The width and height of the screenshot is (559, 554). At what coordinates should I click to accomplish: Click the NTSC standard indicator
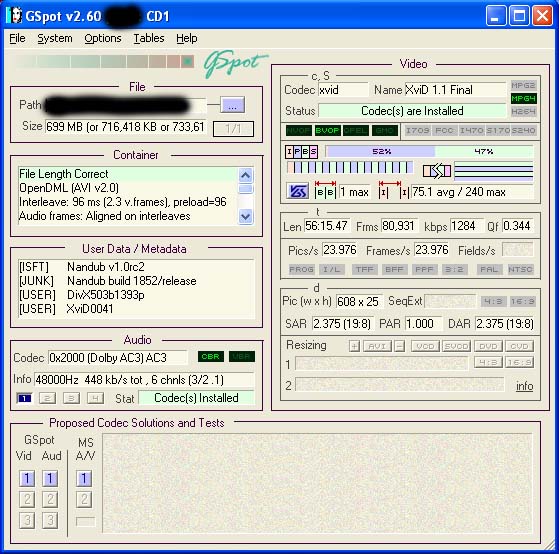coord(520,270)
